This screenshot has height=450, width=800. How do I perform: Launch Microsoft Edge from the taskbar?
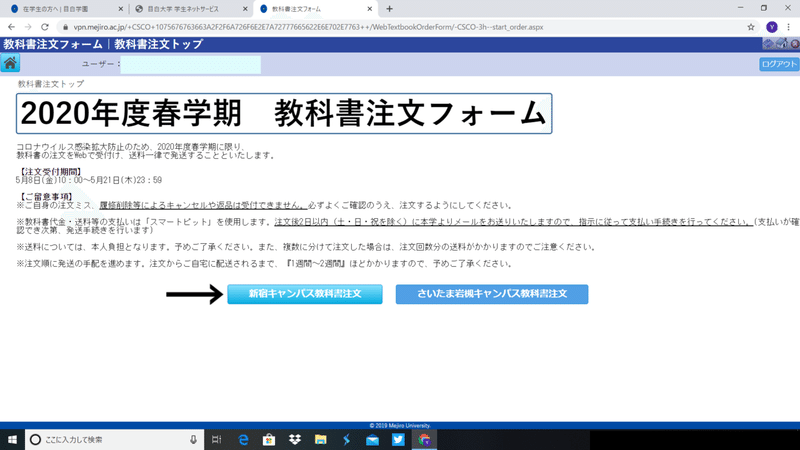(x=243, y=439)
